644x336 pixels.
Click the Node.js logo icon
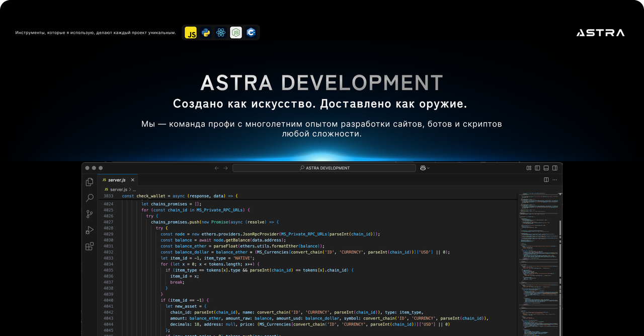pos(236,33)
